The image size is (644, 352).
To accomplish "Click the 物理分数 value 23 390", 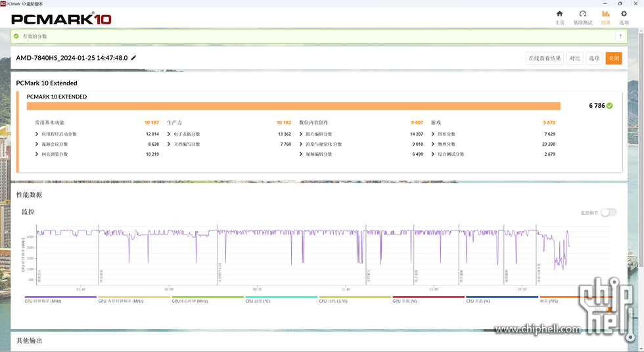I will pos(549,144).
